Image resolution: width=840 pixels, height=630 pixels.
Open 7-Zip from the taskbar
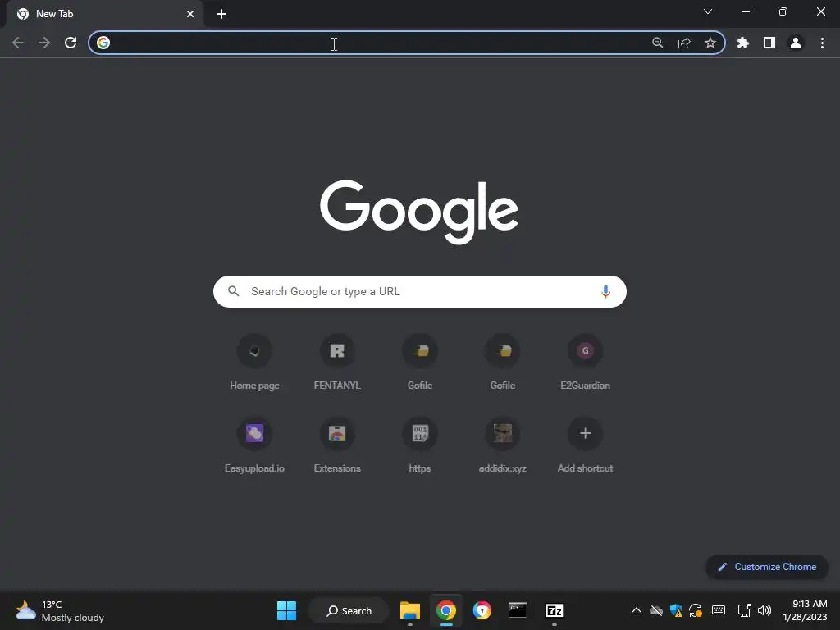click(x=554, y=610)
